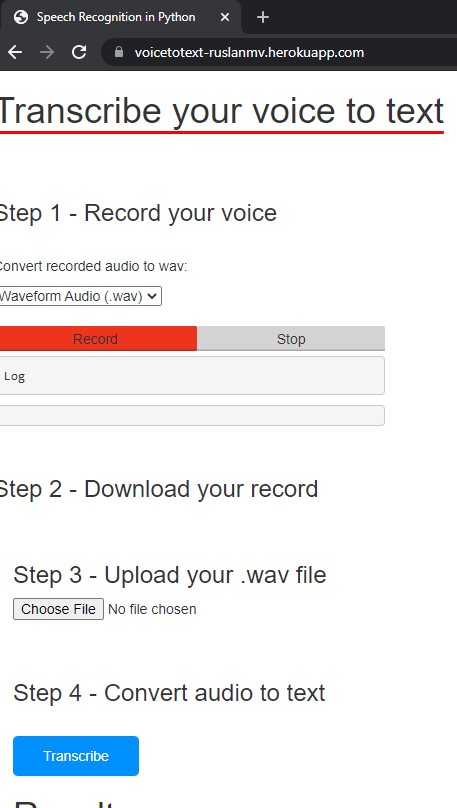Select the Speech Recognition in Python tab
This screenshot has height=808, width=457.
116,17
